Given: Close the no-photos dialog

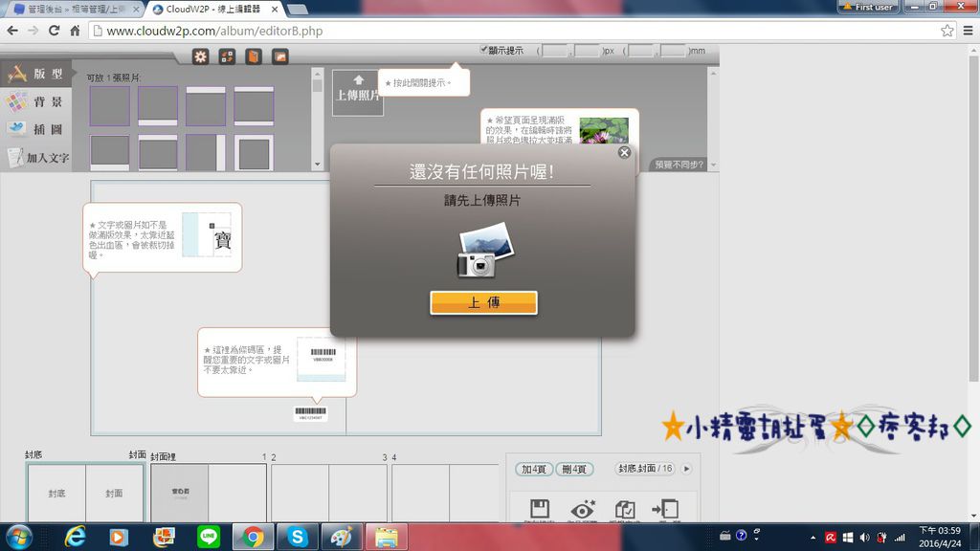Looking at the screenshot, I should click(x=624, y=152).
